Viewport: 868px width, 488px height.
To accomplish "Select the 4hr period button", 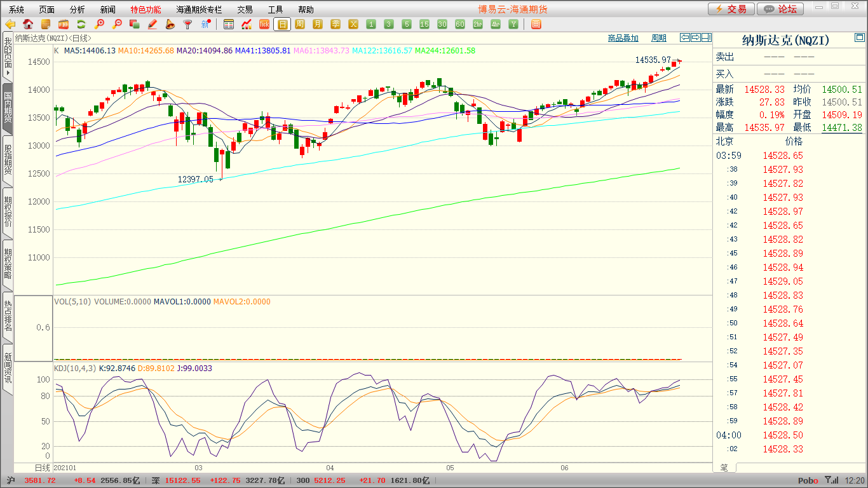I will click(x=496, y=25).
